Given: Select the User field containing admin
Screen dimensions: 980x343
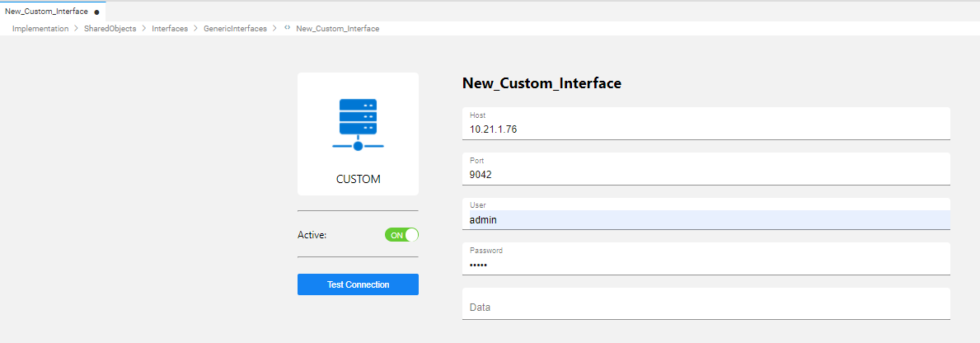Looking at the screenshot, I should click(706, 220).
